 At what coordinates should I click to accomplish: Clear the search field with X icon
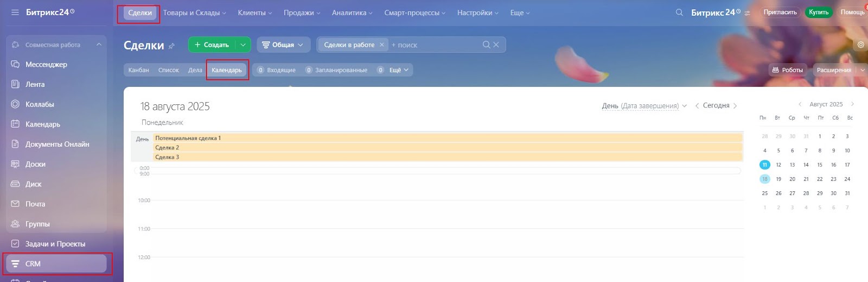[x=496, y=45]
